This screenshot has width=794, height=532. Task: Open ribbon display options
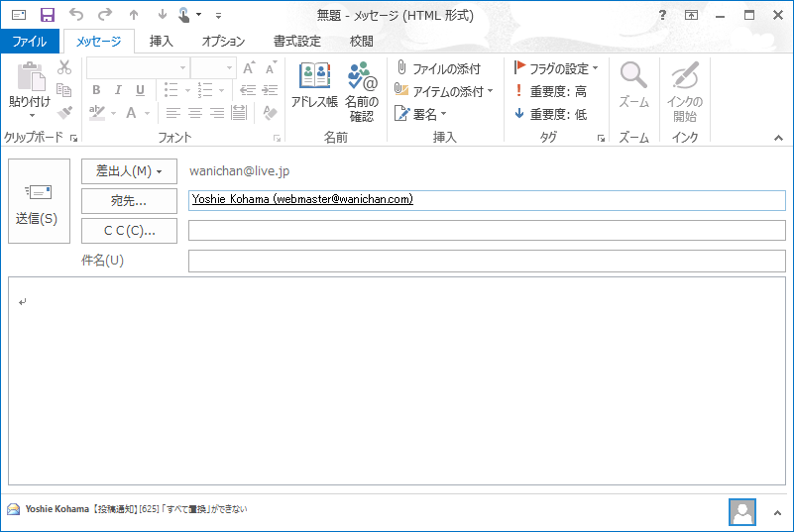pos(691,15)
